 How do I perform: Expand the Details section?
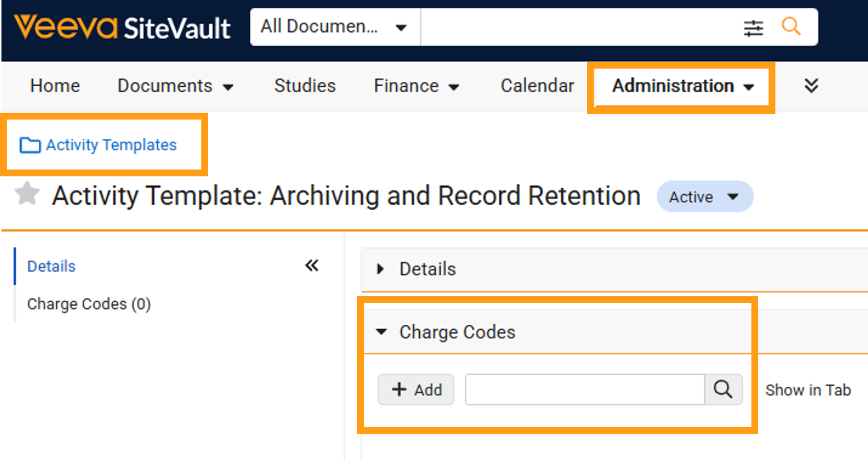point(380,269)
